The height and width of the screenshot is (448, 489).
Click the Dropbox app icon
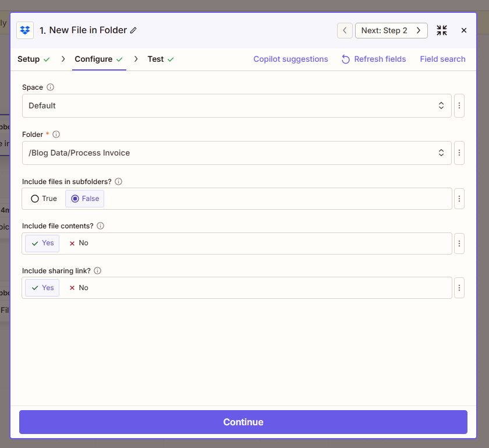[x=24, y=30]
